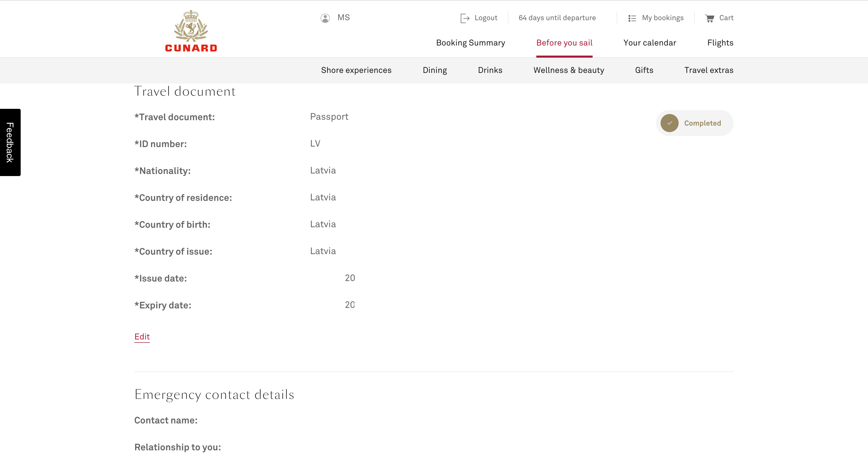Click the Completed checkmark badge

(694, 123)
